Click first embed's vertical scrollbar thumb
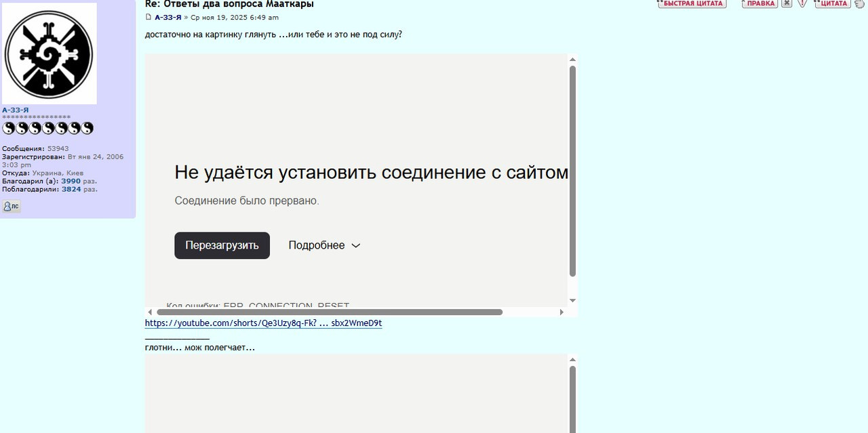Image resolution: width=868 pixels, height=433 pixels. click(572, 171)
